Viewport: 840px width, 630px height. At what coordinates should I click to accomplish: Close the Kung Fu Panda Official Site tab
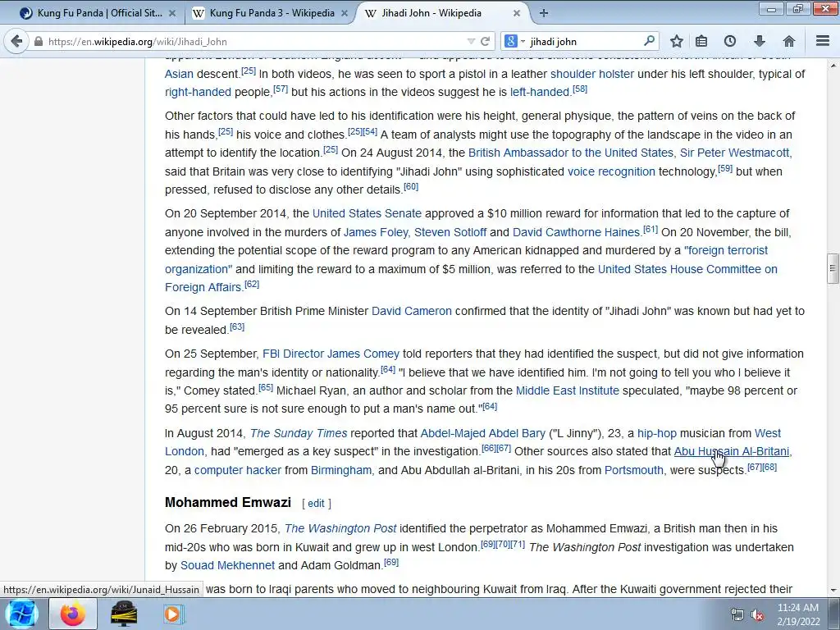click(172, 13)
